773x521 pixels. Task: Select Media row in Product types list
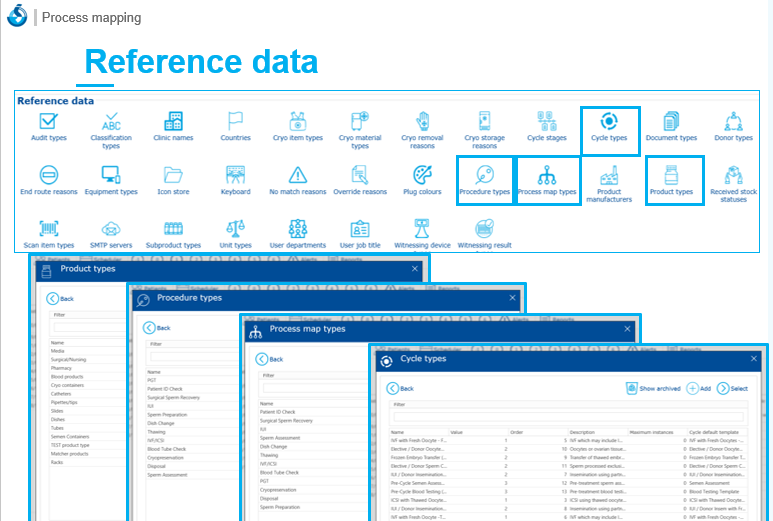coord(58,352)
